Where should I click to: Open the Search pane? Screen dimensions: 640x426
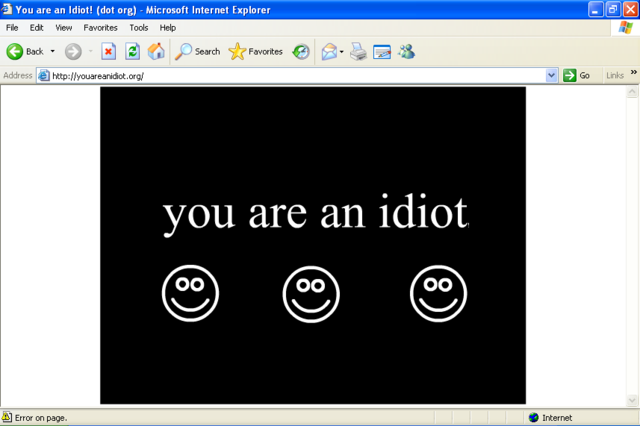pos(198,51)
